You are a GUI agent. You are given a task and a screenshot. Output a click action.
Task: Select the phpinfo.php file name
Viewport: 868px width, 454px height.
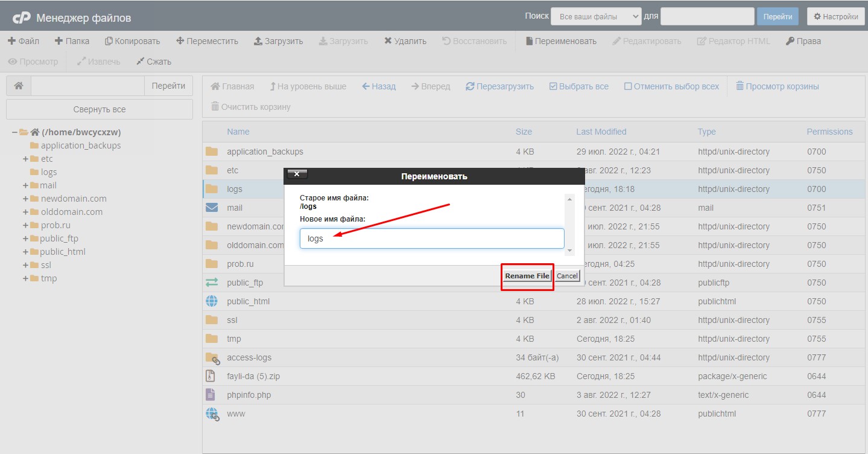(x=249, y=395)
